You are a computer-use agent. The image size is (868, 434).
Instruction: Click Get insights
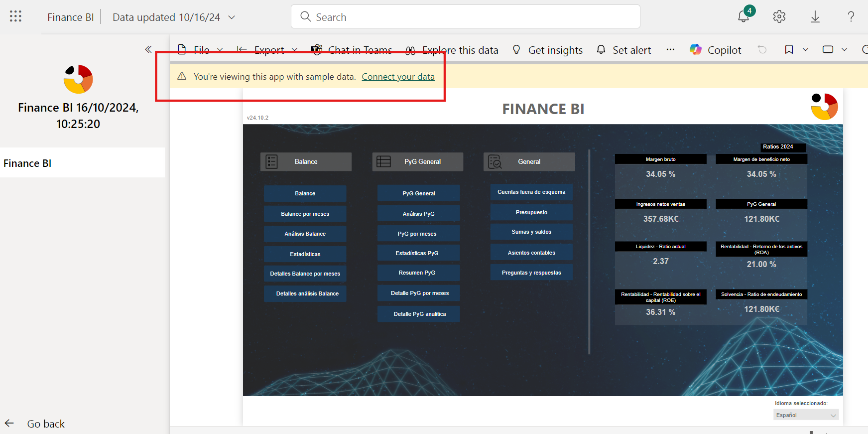547,50
